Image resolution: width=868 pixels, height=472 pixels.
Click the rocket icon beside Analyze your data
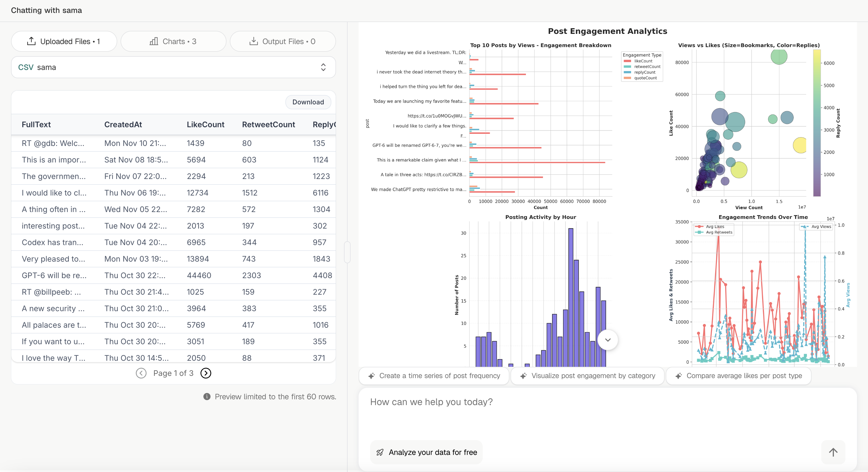click(x=380, y=452)
